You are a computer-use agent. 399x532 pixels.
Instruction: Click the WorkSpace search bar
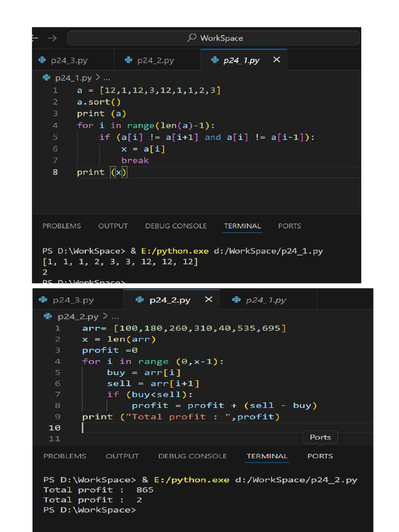[213, 38]
